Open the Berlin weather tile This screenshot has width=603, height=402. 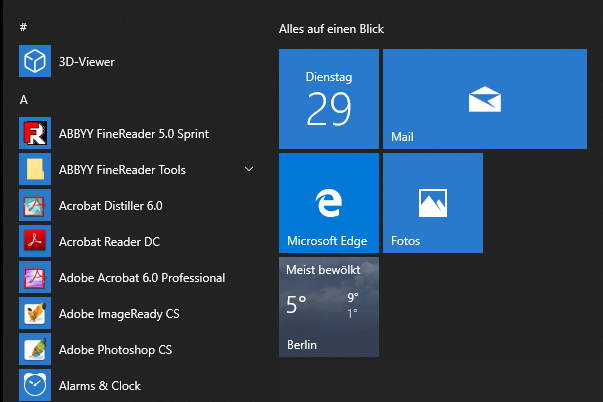(x=329, y=307)
